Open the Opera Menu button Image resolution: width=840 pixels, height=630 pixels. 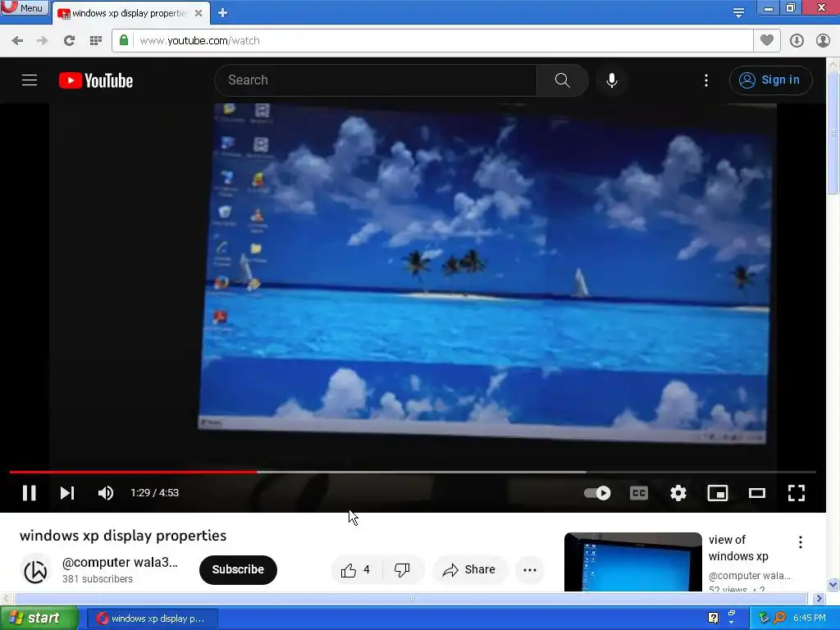pos(25,7)
